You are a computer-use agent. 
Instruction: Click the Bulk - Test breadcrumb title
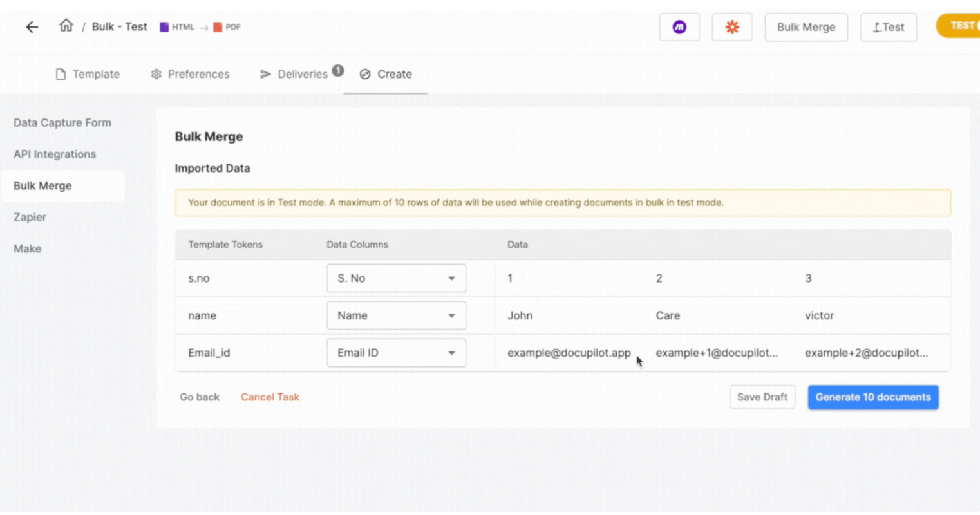tap(119, 27)
